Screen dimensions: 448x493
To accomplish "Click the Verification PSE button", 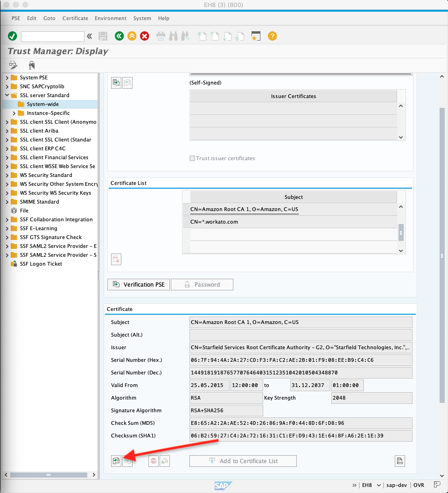I will point(139,284).
